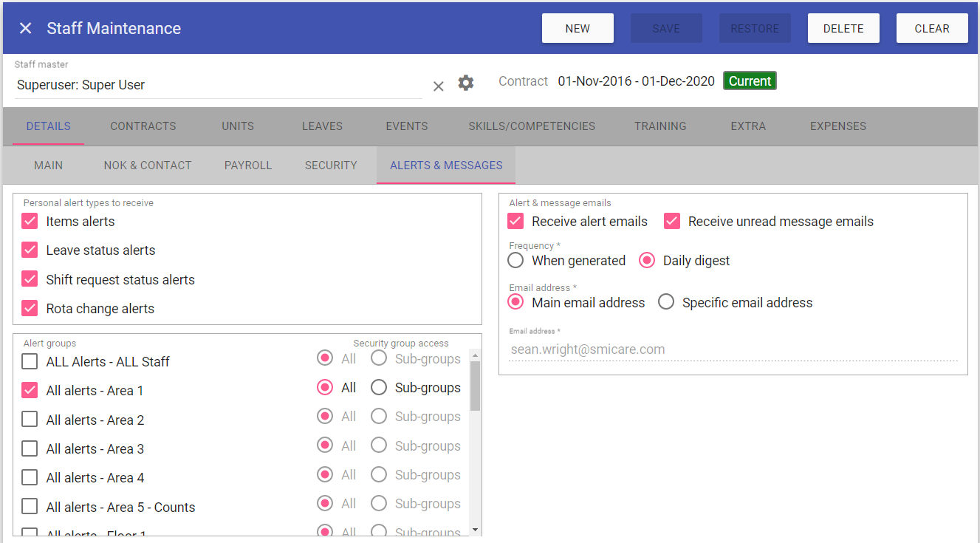Enable ALL Alerts - ALL Staff checkbox
Viewport: 980px width, 543px height.
coord(30,362)
